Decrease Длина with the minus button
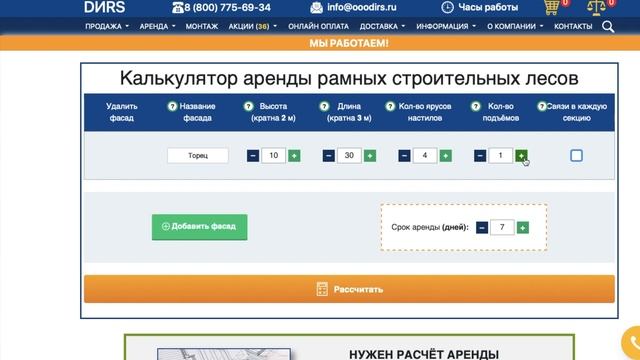 [x=329, y=156]
